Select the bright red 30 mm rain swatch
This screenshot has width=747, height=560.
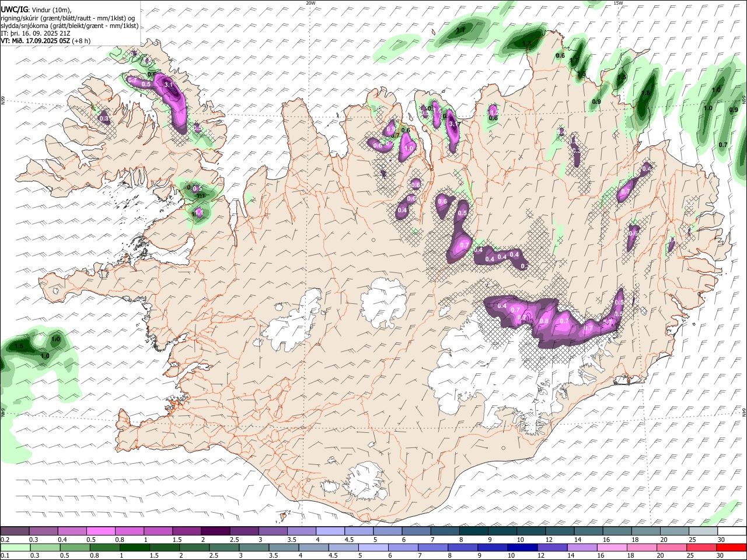click(732, 547)
